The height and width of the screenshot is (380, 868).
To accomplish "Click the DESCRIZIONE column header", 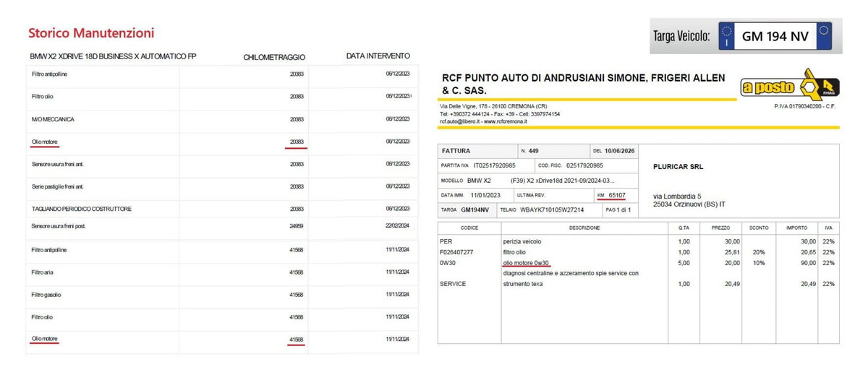I will pyautogui.click(x=584, y=228).
